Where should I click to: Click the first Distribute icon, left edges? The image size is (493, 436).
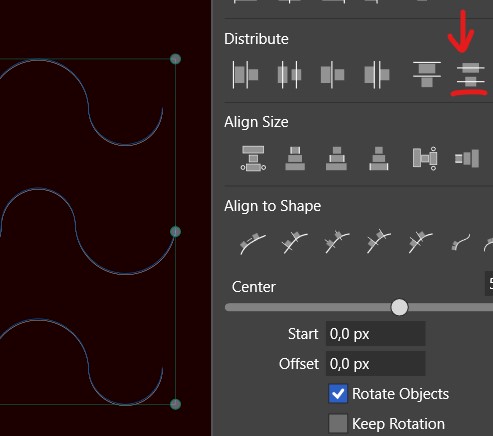point(245,75)
